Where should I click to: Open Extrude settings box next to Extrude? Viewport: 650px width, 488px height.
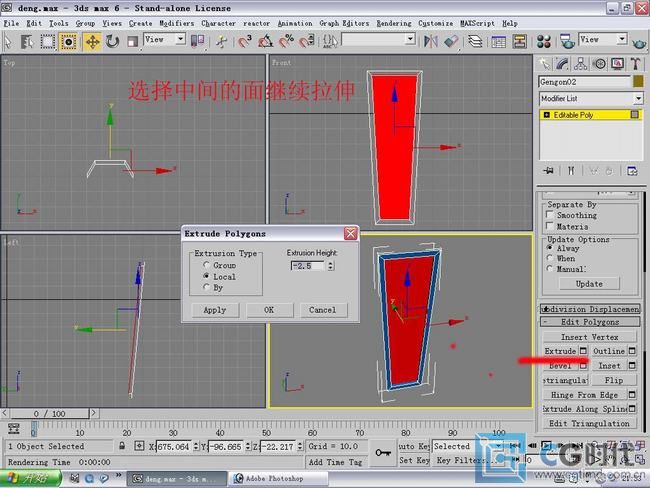point(583,351)
